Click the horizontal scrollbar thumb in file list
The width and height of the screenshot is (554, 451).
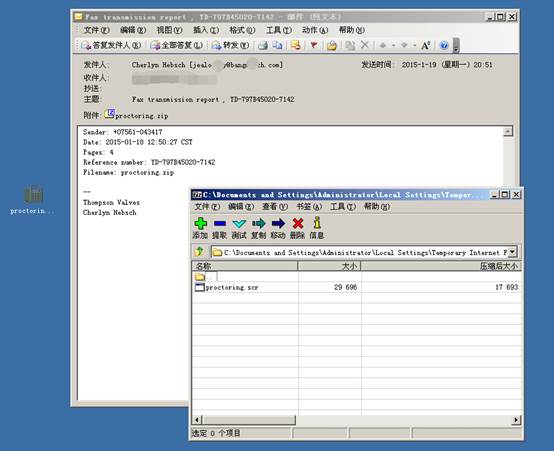(x=249, y=420)
